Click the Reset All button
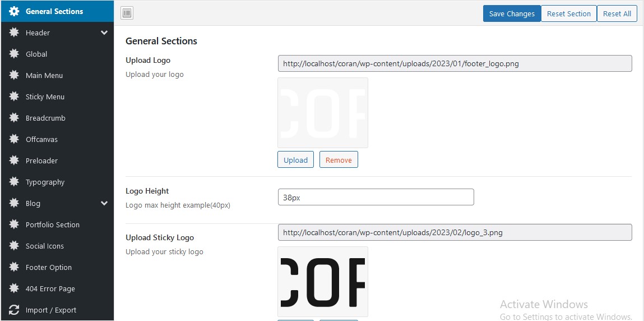This screenshot has width=644, height=321. tap(617, 13)
